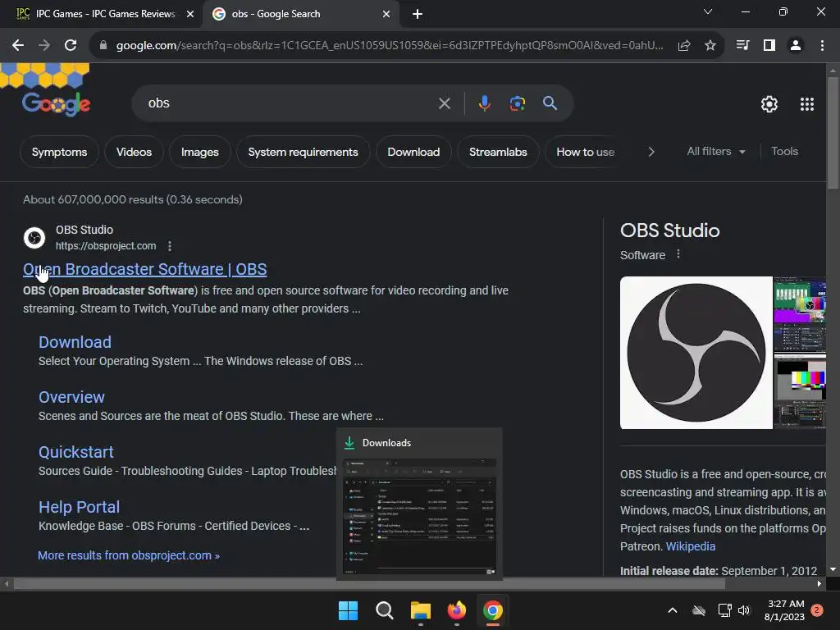Screen dimensions: 840x630
Task: Open the Overview sitelink
Action: pos(71,398)
